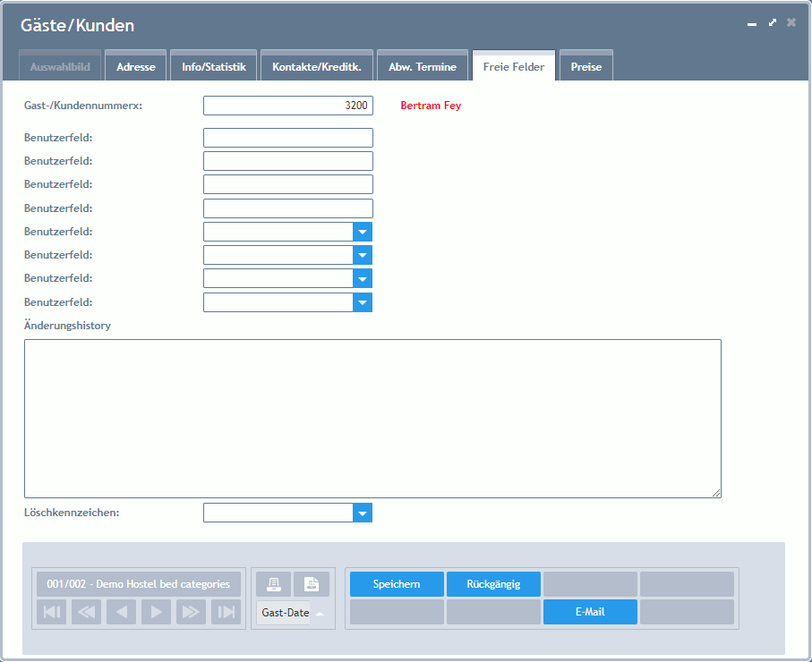
Task: Click the printer icon button
Action: [x=273, y=584]
